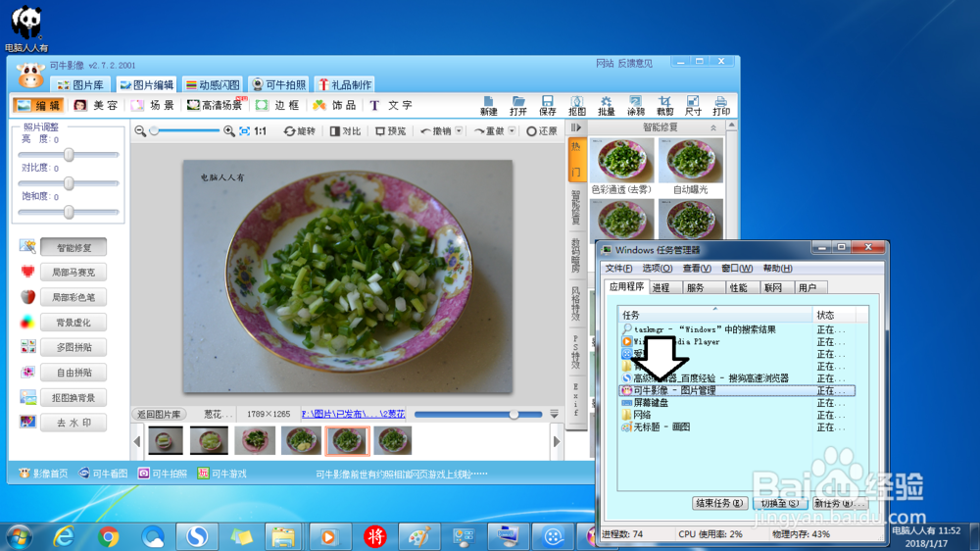Open Chrome from the taskbar
Viewport: 980px width, 551px height.
click(108, 536)
